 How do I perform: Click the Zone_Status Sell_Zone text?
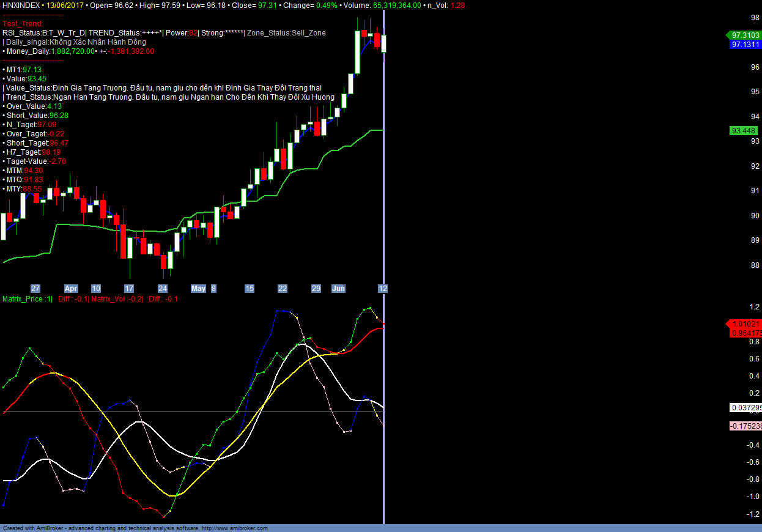point(287,33)
